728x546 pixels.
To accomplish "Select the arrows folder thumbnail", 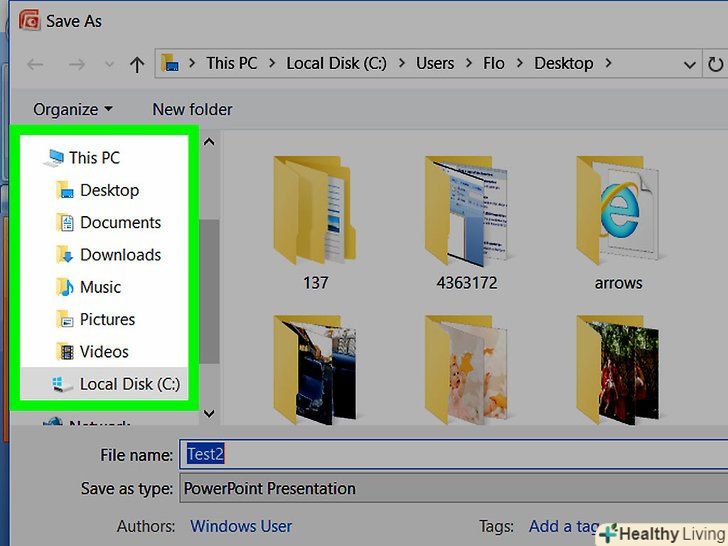I will pos(618,211).
